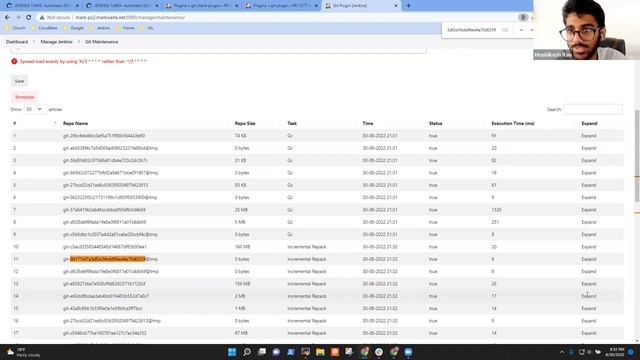Click the Save button
Viewport: 640px width, 360px height.
click(19, 81)
